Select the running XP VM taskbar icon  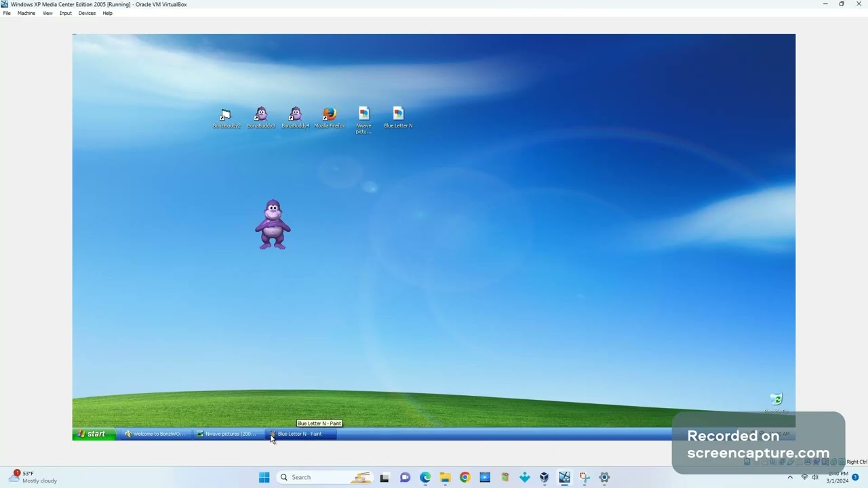click(x=564, y=477)
